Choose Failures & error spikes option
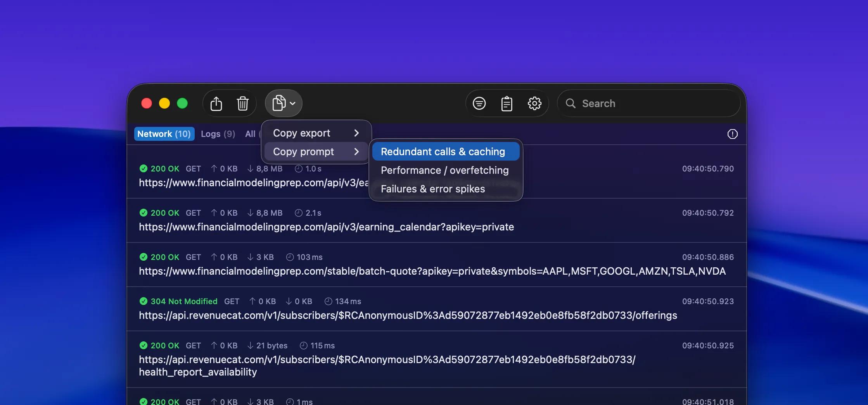Viewport: 868px width, 405px height. [x=432, y=189]
